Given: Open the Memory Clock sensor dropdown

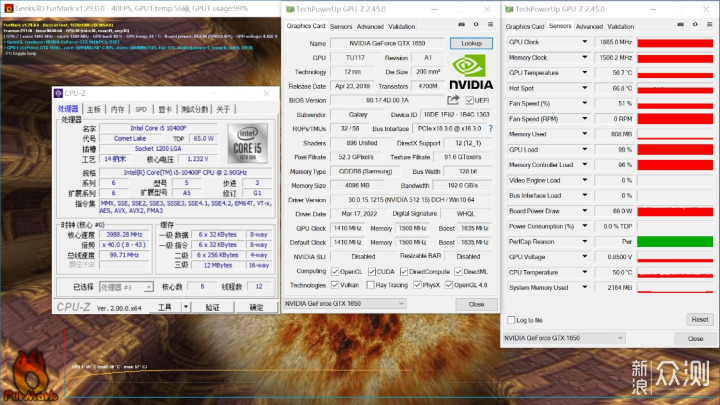Looking at the screenshot, I should click(x=585, y=57).
